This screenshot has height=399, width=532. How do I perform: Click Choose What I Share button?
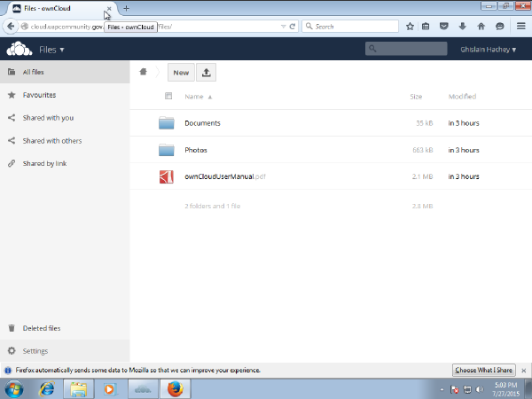pos(484,370)
